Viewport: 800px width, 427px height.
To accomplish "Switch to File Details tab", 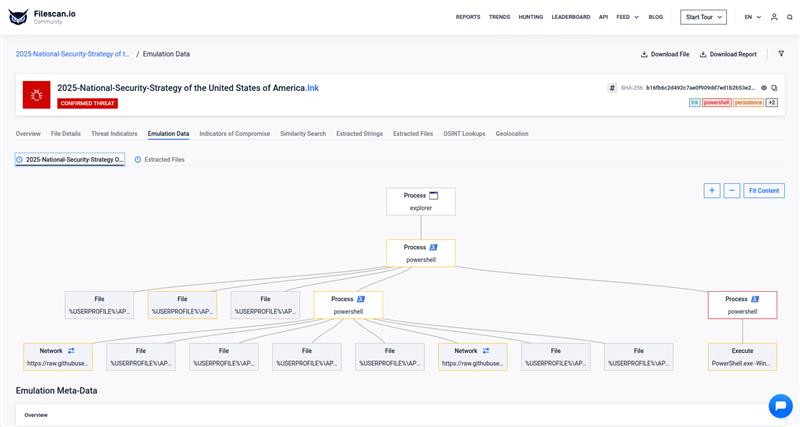I will (x=66, y=134).
